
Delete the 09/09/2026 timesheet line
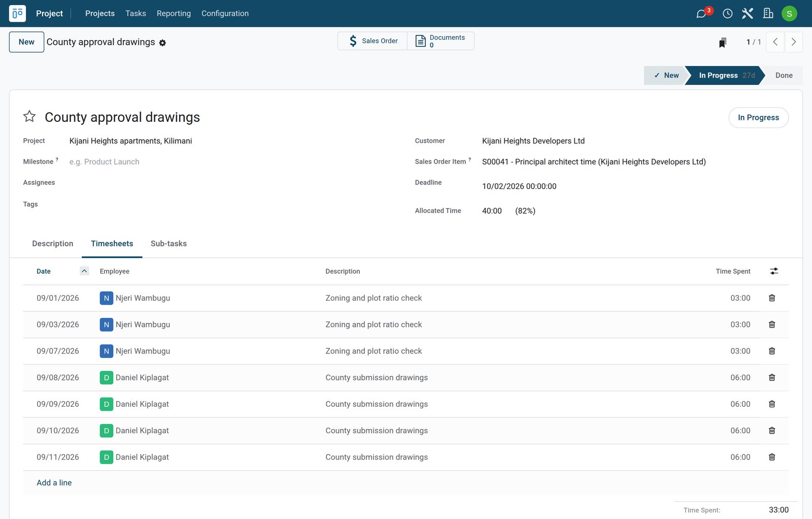pos(772,404)
